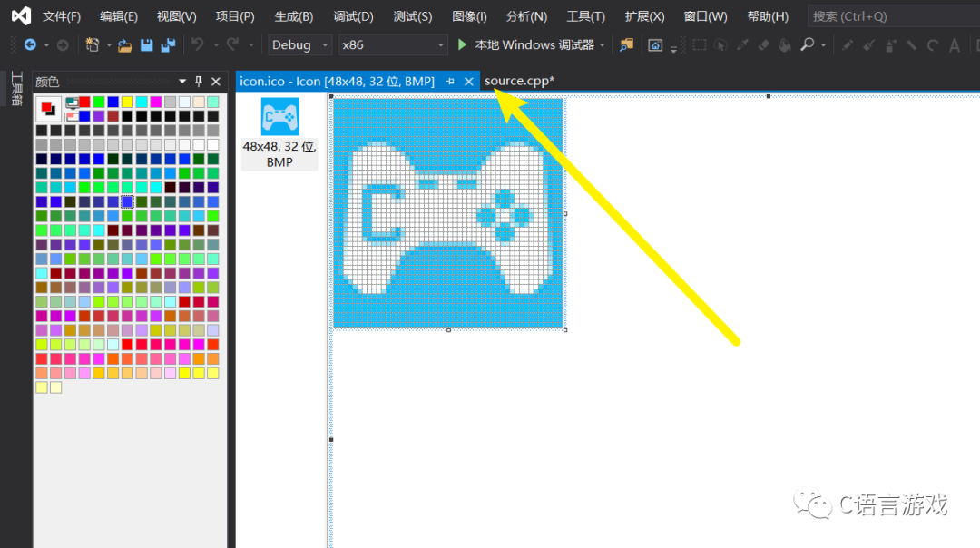Click the inverse color icon in palette
Screen dimensions: 980x548
tap(72, 116)
